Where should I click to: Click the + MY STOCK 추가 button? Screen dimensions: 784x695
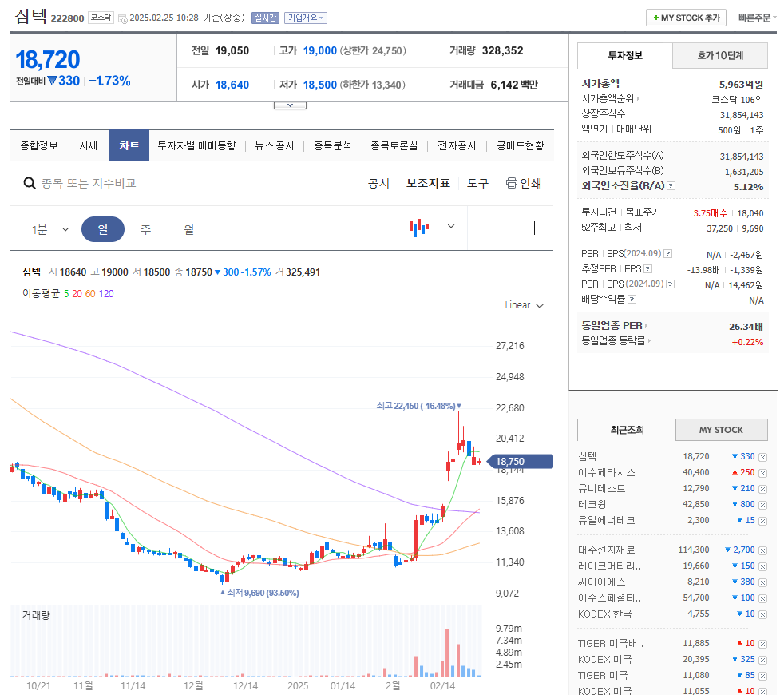(x=685, y=17)
